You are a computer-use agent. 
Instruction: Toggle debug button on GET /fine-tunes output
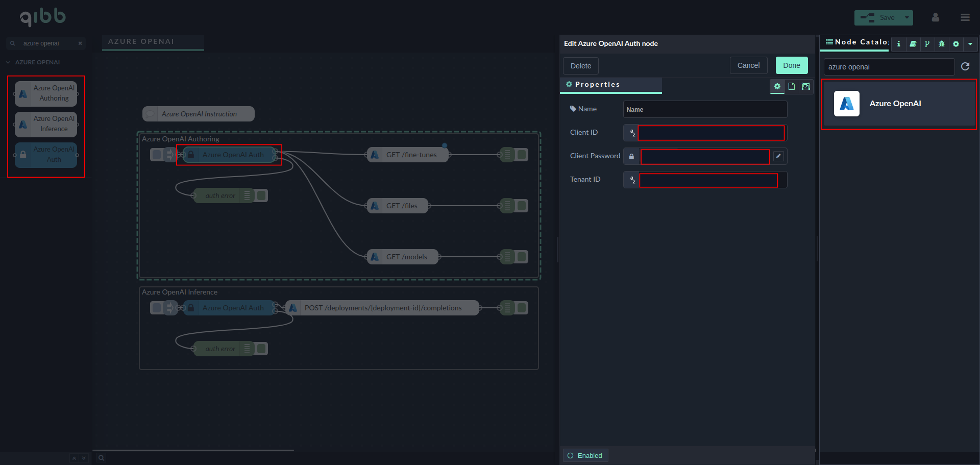click(x=522, y=155)
